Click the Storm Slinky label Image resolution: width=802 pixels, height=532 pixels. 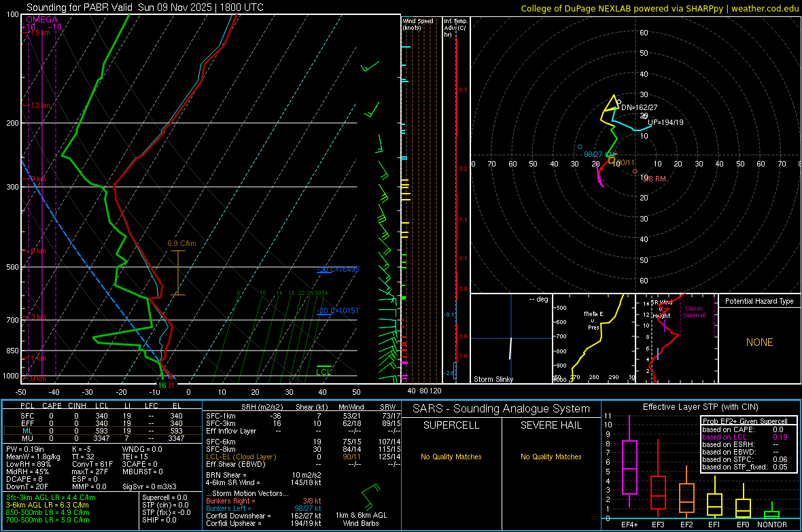(x=493, y=379)
